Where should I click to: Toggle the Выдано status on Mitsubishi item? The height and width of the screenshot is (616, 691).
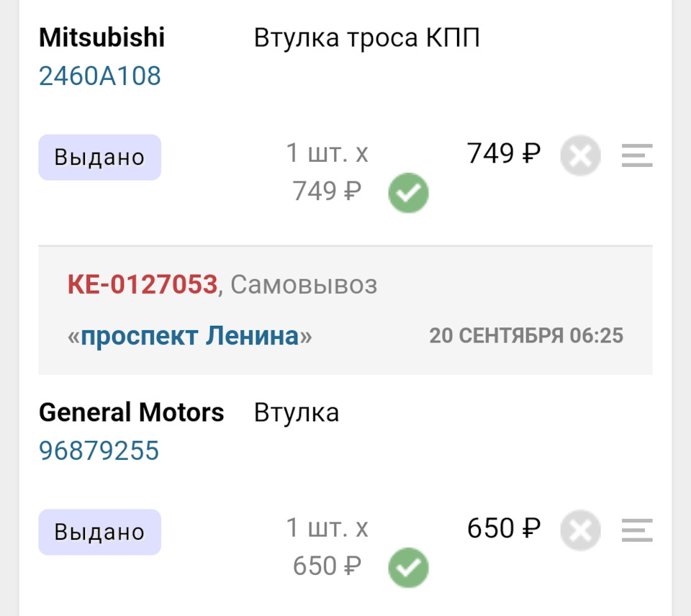[x=99, y=156]
